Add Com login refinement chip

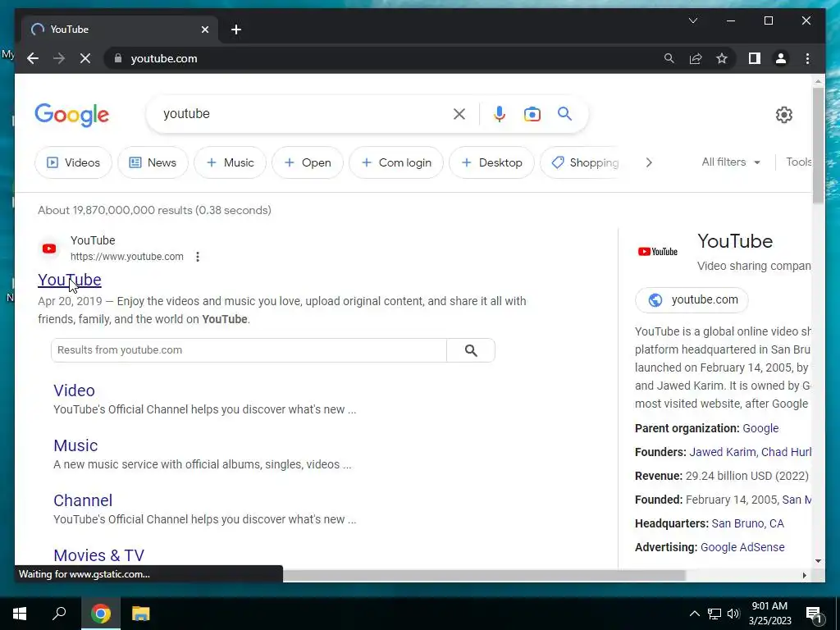(396, 162)
